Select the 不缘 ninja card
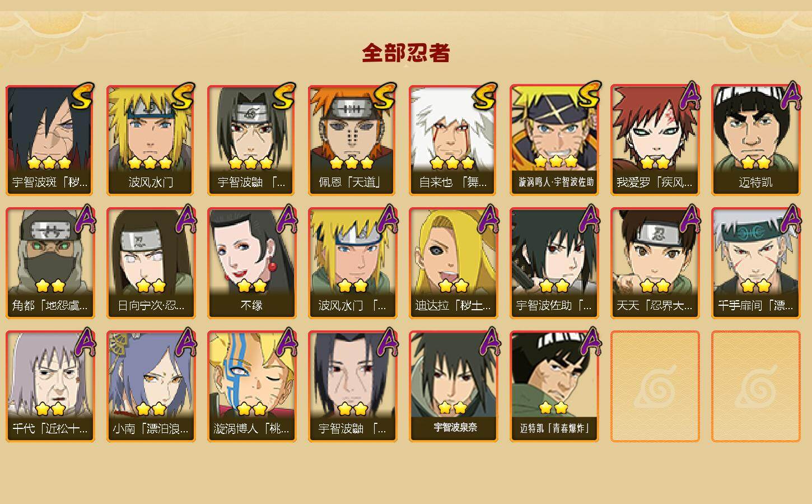 (251, 263)
